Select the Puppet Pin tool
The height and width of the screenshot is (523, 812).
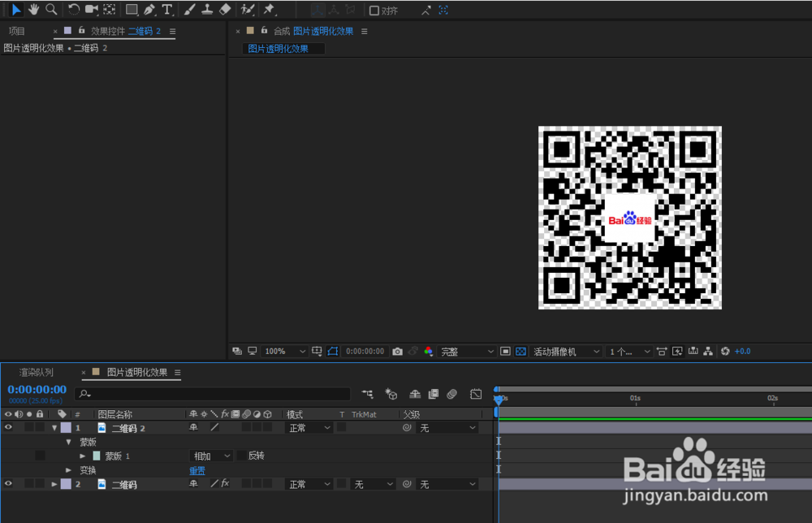(269, 9)
